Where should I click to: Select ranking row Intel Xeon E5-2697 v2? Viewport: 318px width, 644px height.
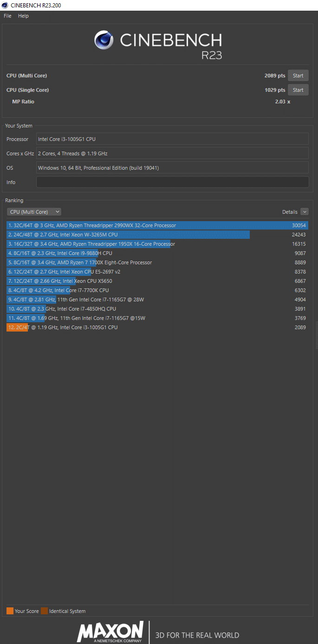click(x=157, y=272)
